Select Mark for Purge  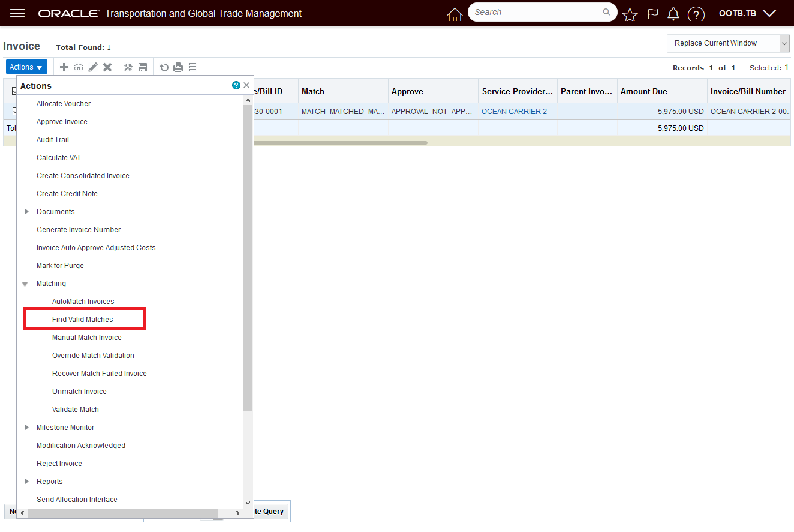(60, 266)
